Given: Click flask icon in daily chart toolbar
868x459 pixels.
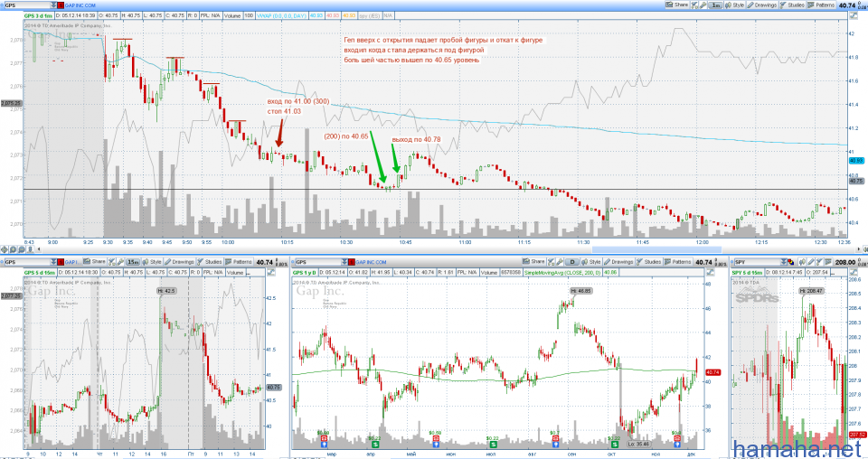Looking at the screenshot, I should coord(552,262).
